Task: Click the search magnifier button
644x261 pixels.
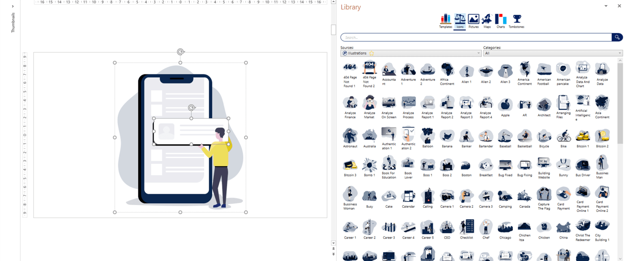Action: pyautogui.click(x=617, y=37)
